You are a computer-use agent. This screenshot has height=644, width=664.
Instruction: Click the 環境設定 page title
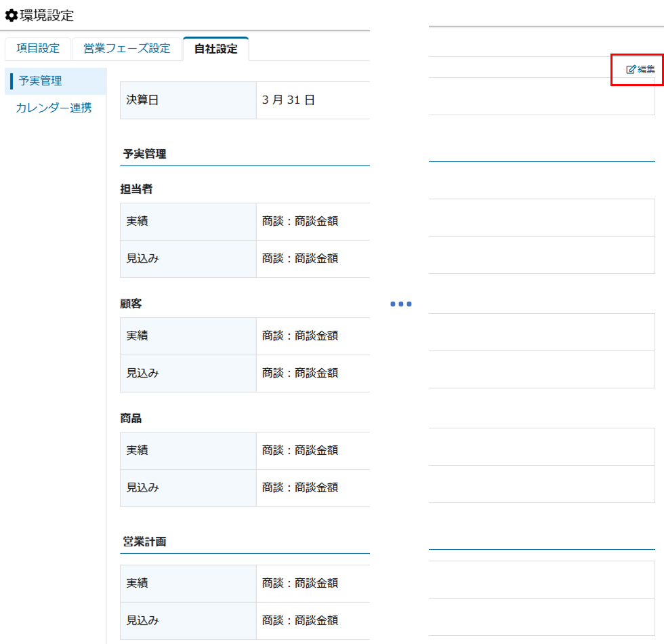(x=47, y=16)
